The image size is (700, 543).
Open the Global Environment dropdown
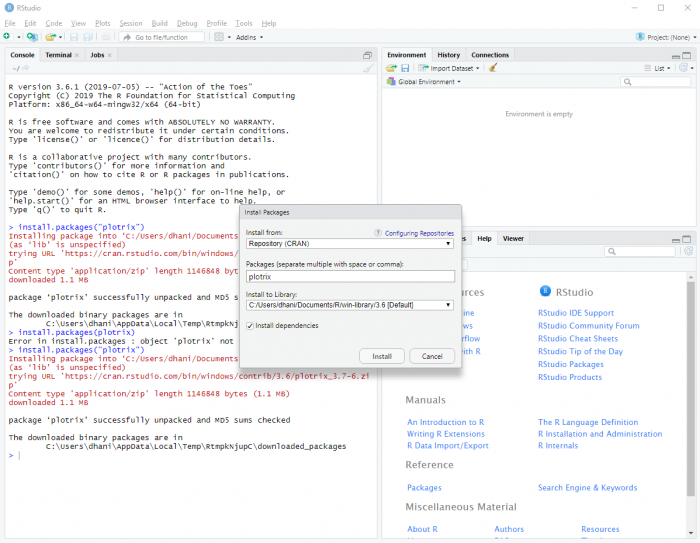430,82
